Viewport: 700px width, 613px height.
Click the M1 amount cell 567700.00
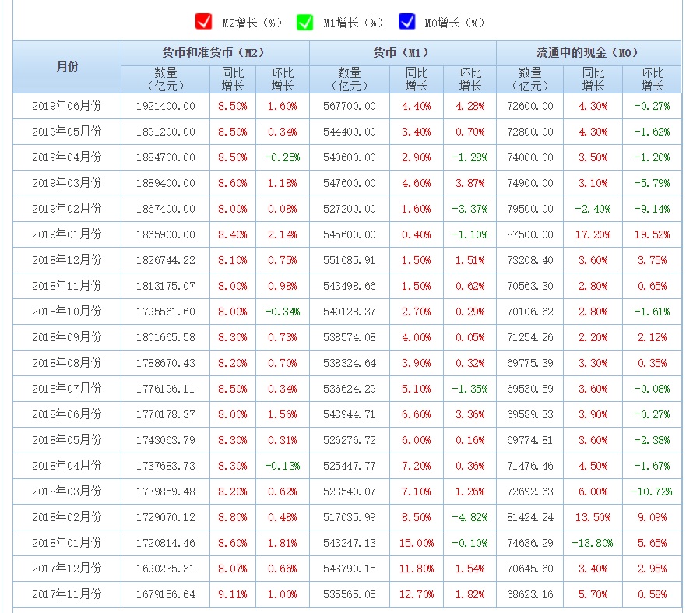(x=350, y=106)
